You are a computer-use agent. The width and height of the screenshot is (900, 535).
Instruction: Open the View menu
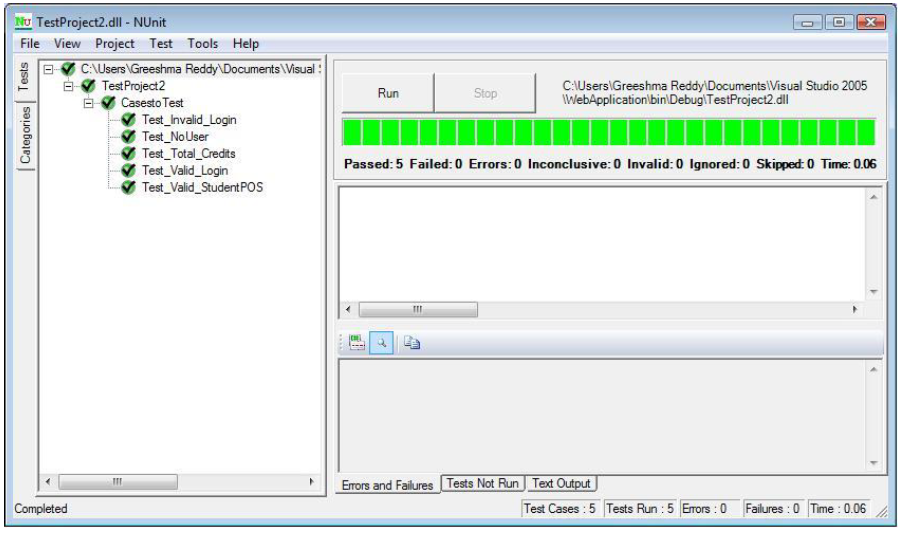(67, 44)
